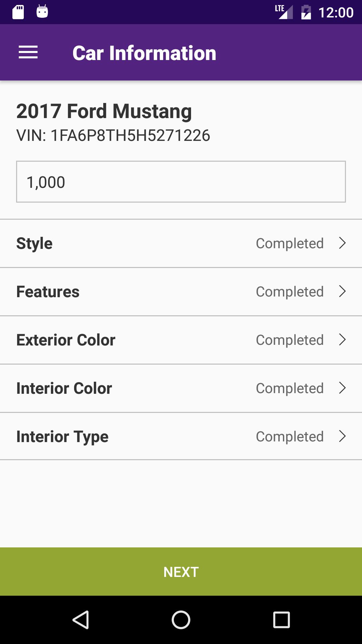Tap the Android back navigation button
The width and height of the screenshot is (362, 644).
coord(81,620)
